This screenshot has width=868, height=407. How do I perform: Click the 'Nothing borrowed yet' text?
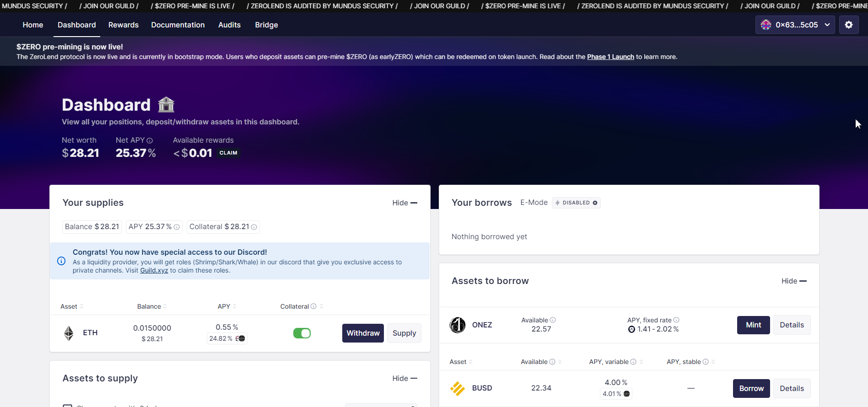(489, 236)
